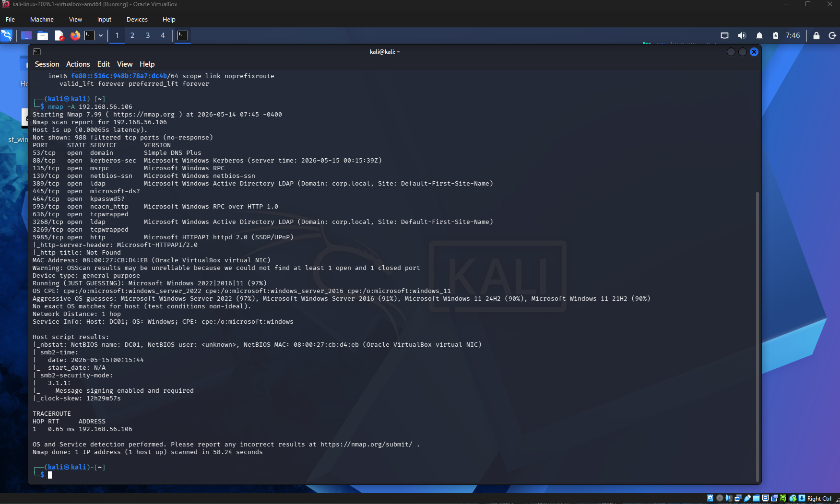Expand the terminal launcher dropdown arrow
Image resolution: width=840 pixels, height=504 pixels.
click(101, 35)
